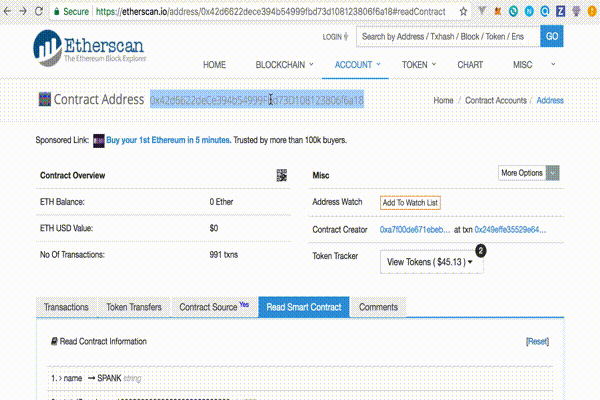Reload the page with the refresh icon
The width and height of the screenshot is (600, 400).
coord(39,11)
